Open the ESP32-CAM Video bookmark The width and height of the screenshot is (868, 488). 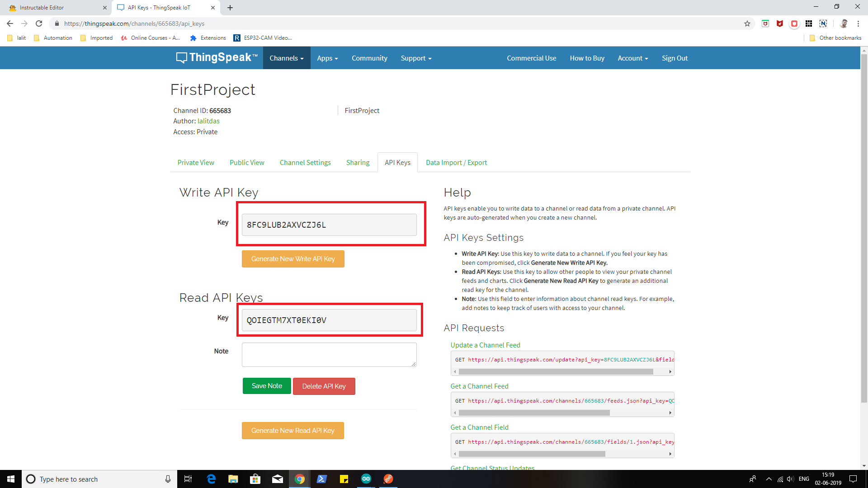click(x=263, y=38)
